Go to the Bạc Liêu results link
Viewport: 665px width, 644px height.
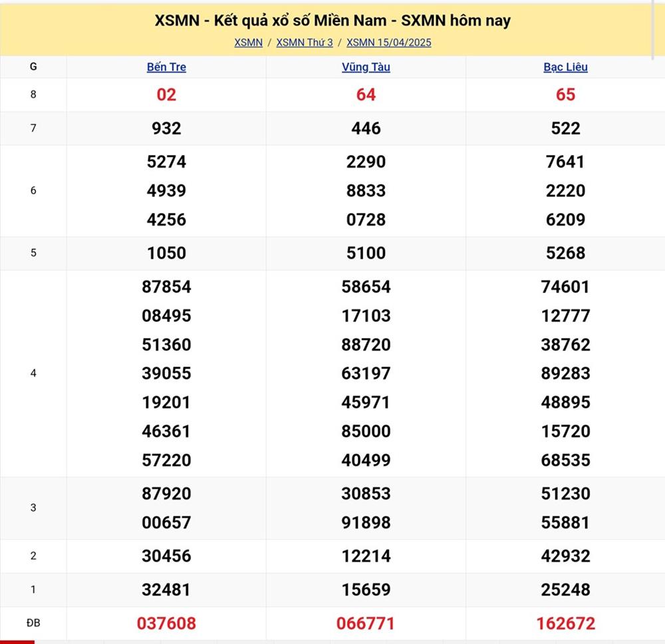pos(565,67)
